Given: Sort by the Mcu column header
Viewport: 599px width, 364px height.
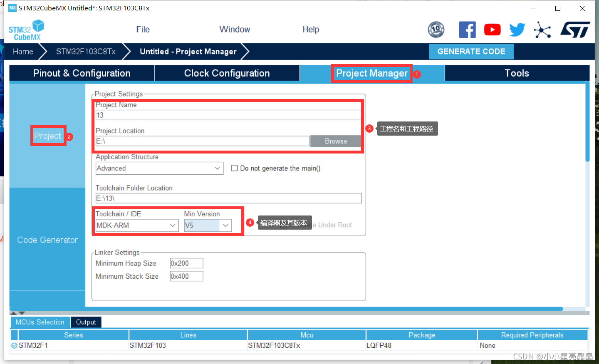Looking at the screenshot, I should [307, 335].
